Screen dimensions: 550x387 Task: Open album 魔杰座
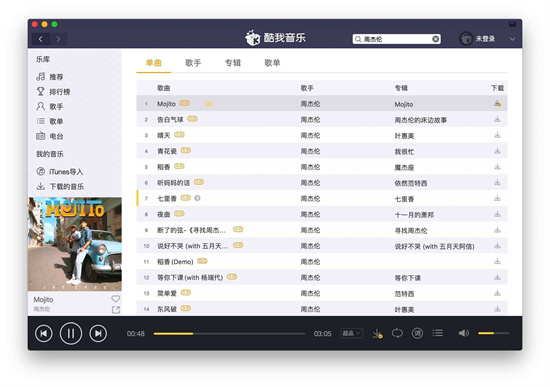[x=404, y=167]
